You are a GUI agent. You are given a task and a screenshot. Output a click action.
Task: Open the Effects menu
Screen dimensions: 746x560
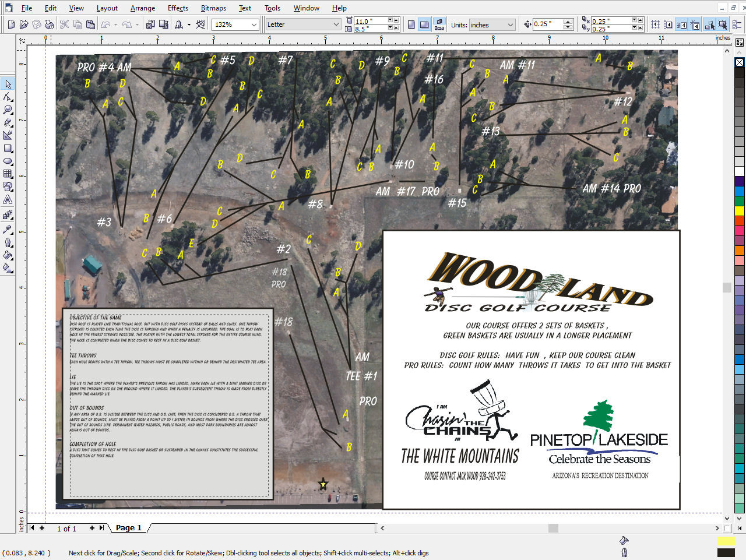[178, 8]
